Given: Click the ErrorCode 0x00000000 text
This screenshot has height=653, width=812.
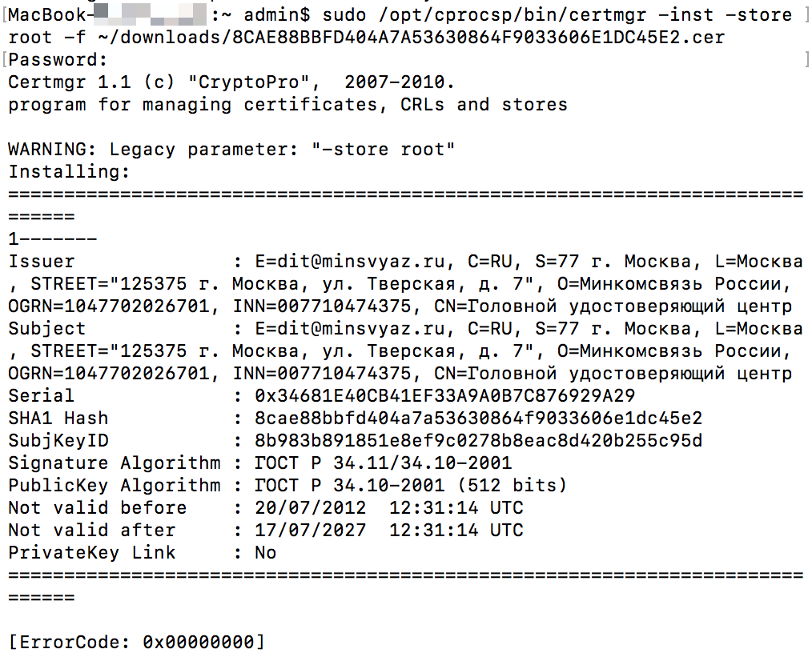Looking at the screenshot, I should (x=137, y=642).
